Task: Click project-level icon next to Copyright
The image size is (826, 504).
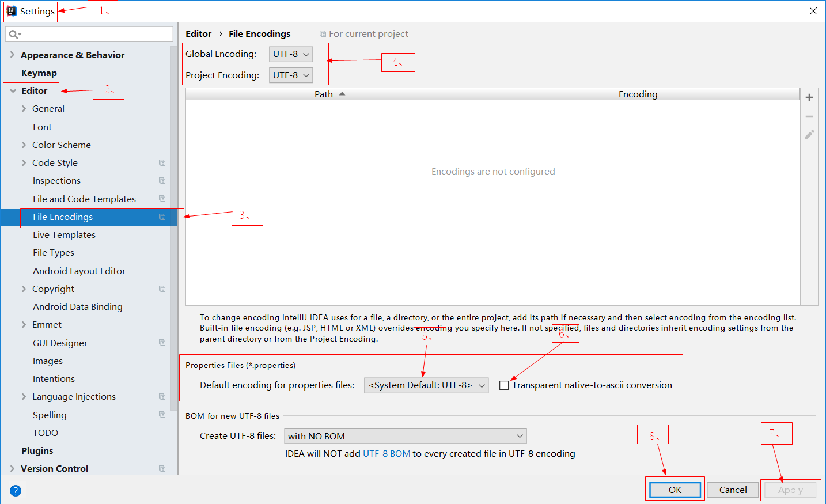Action: click(162, 289)
